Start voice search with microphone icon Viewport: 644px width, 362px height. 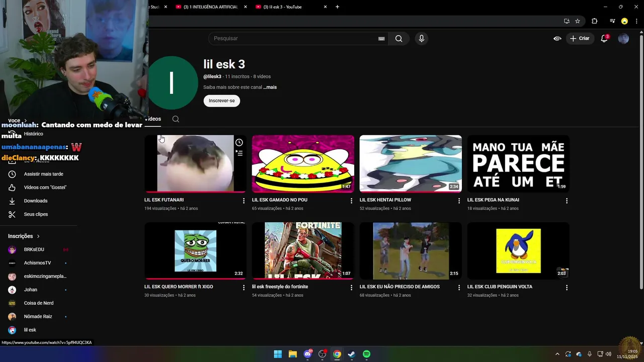coord(422,38)
